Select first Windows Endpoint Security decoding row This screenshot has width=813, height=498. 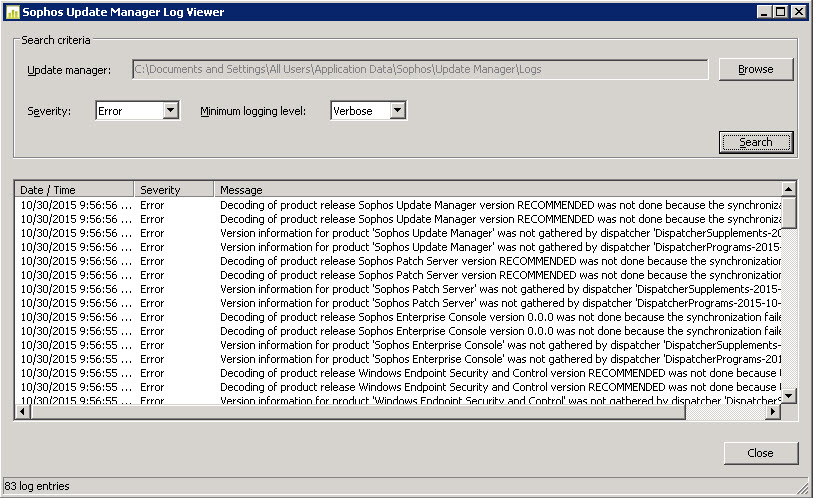coord(398,374)
